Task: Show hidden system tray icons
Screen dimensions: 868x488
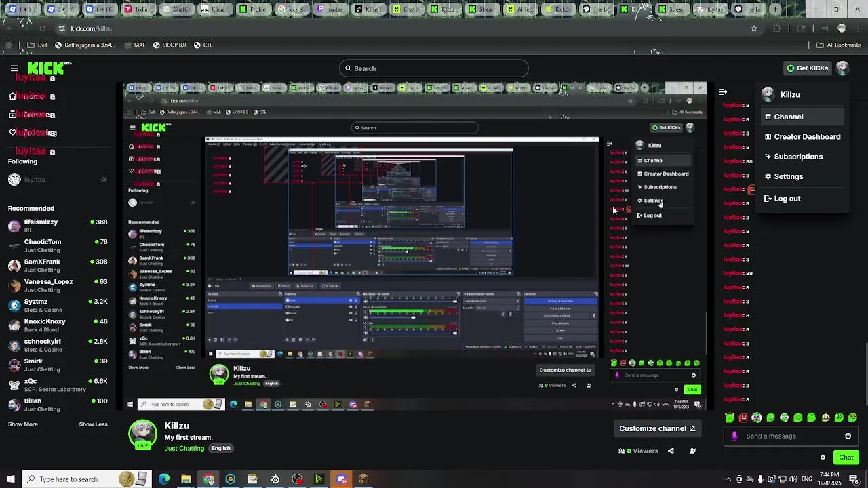Action: (728, 479)
